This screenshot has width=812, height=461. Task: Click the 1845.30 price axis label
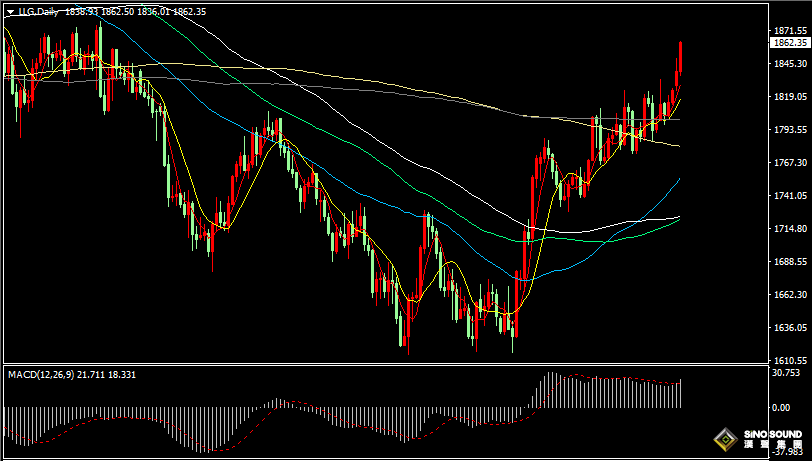tap(790, 64)
